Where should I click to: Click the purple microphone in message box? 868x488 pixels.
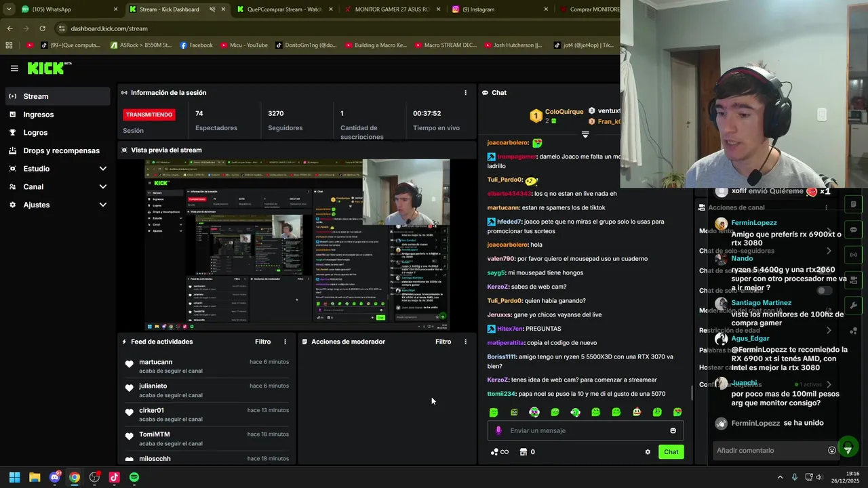click(x=498, y=430)
